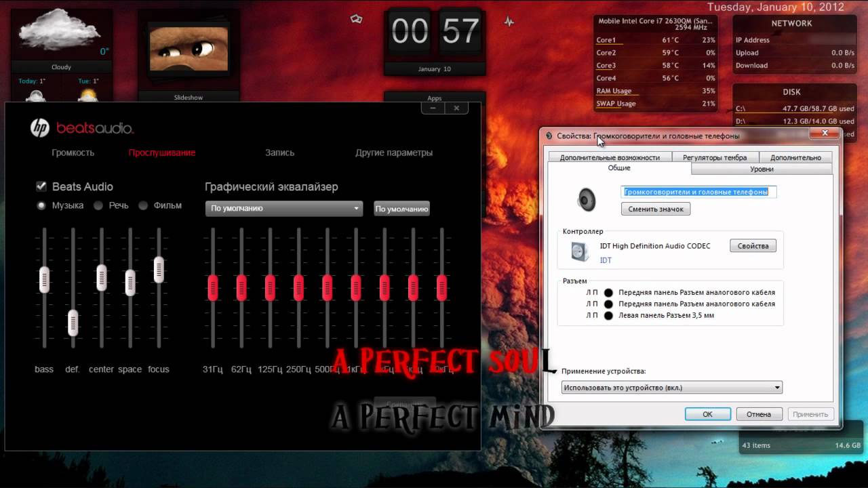Click the flip clock hour digits widget
The width and height of the screenshot is (868, 488).
[410, 32]
